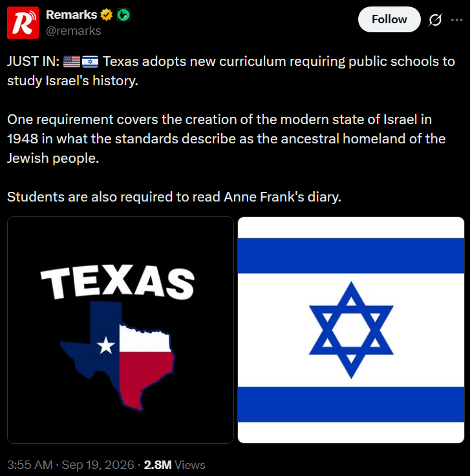
Task: Click the tweet text about Anne Frank's diary
Action: [174, 197]
